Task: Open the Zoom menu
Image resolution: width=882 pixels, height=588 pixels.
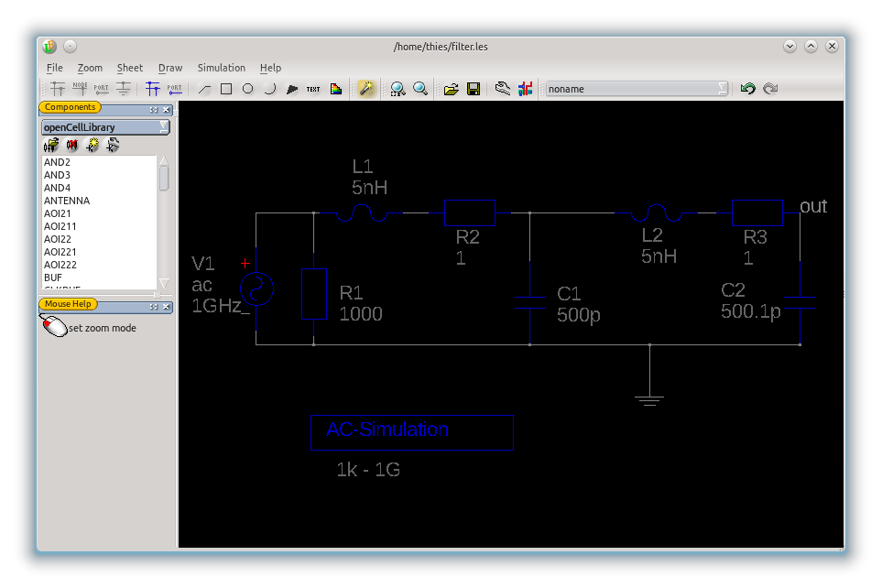Action: [90, 68]
